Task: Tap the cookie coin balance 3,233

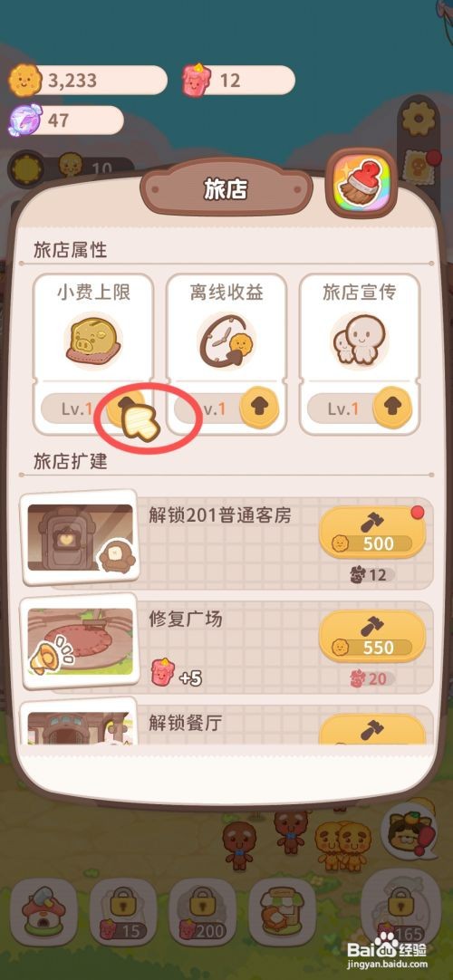Action: pos(88,81)
